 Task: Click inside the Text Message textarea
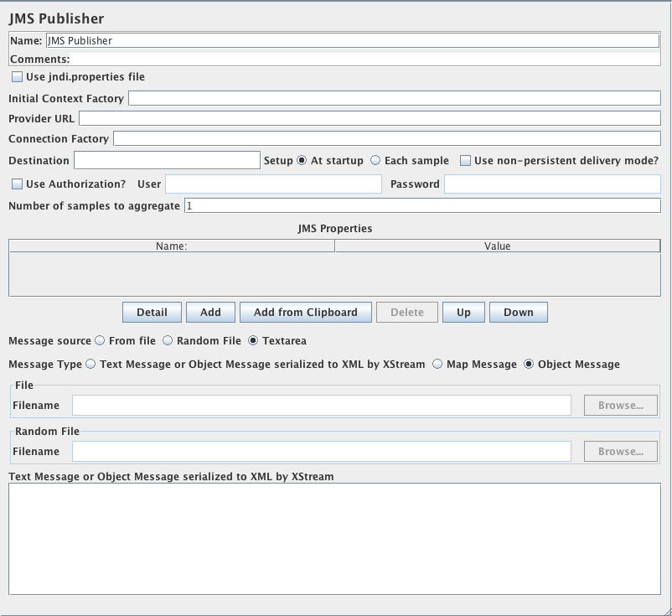point(334,540)
